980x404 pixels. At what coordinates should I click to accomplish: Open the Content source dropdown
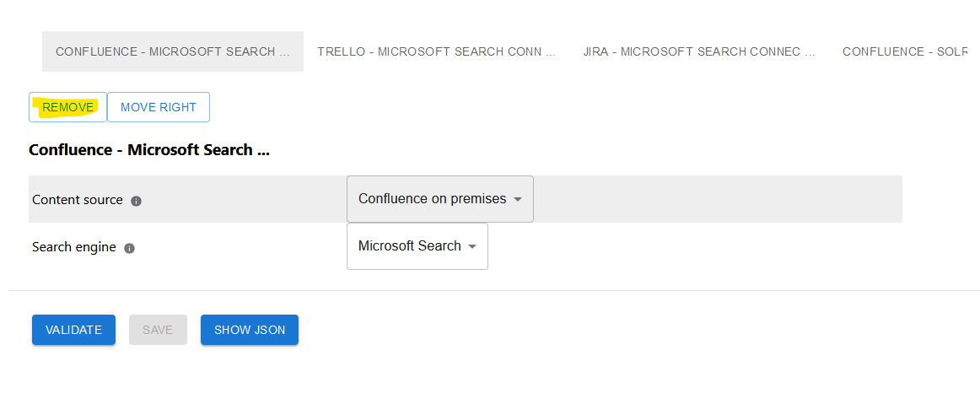440,199
